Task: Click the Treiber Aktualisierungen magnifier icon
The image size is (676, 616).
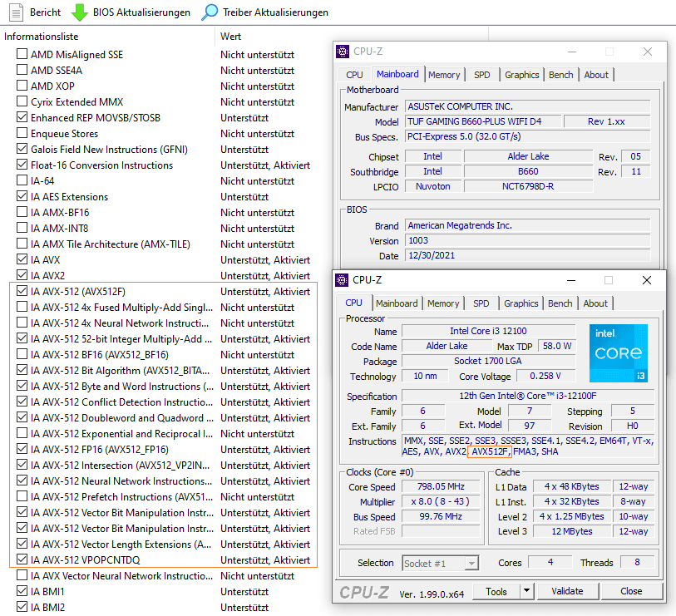Action: [210, 12]
